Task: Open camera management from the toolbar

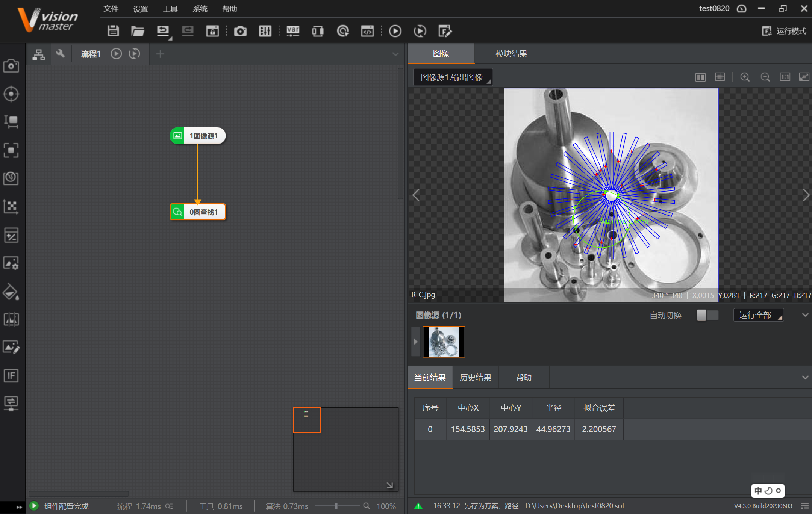Action: (x=240, y=31)
